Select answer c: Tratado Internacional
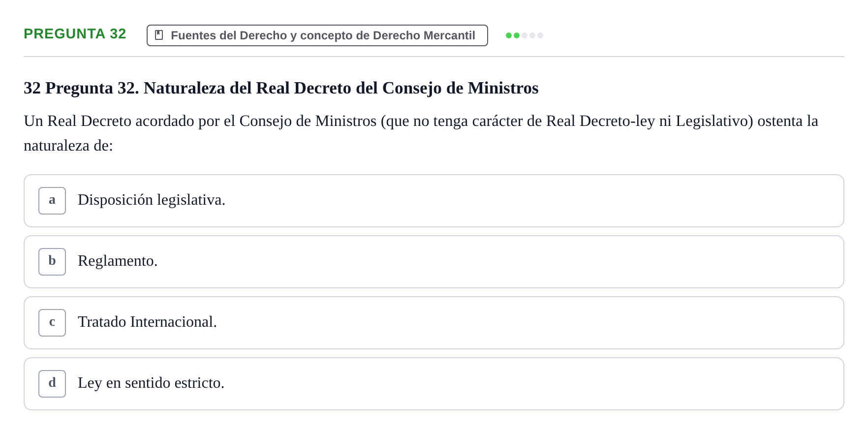868x434 pixels. pos(434,323)
